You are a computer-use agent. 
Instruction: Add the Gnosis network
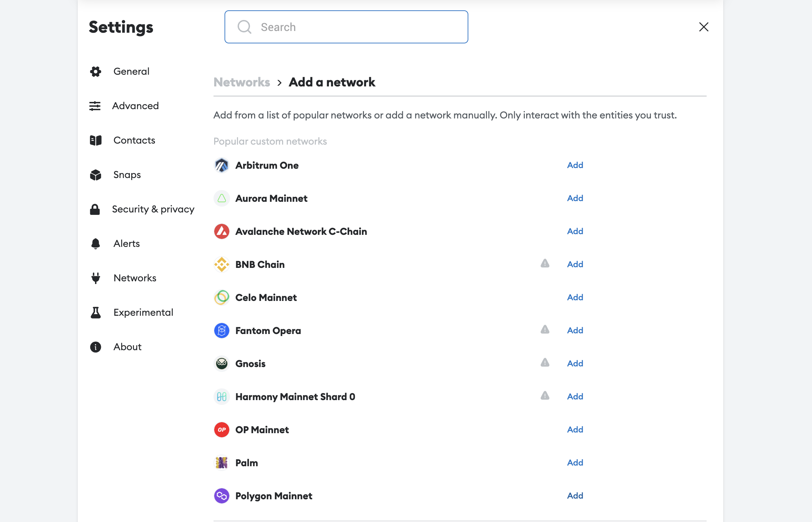(x=575, y=363)
